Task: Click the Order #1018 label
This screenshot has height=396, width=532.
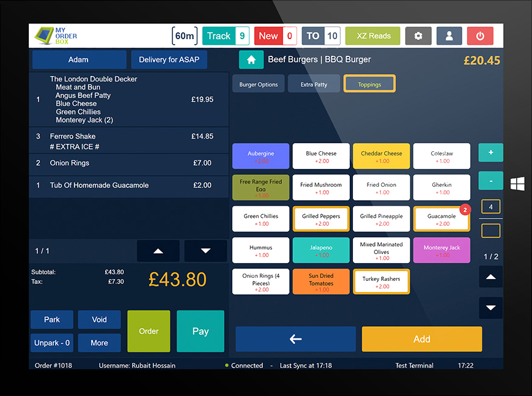Action: 53,365
